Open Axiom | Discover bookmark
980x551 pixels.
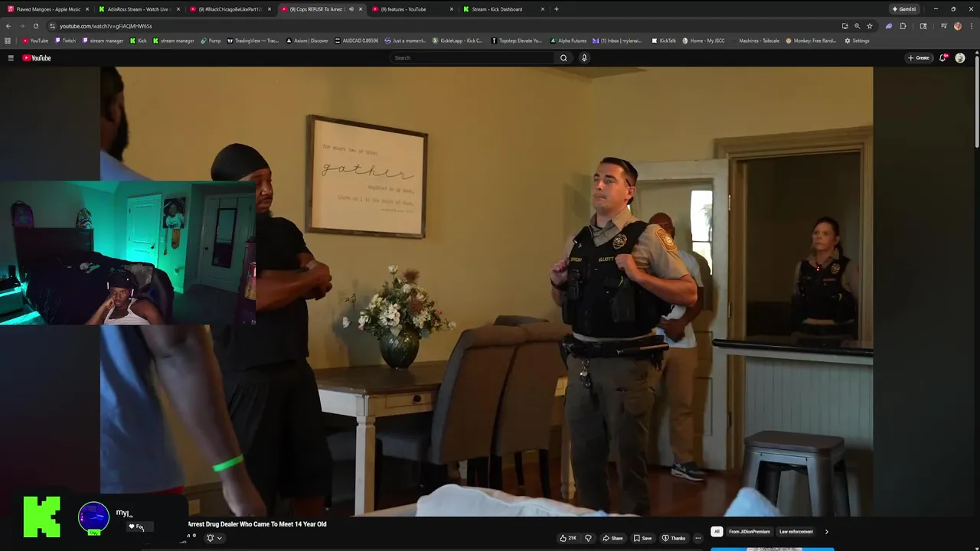click(x=307, y=41)
